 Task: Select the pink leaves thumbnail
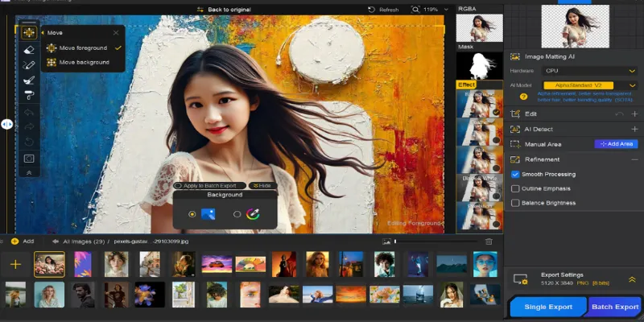click(x=83, y=264)
